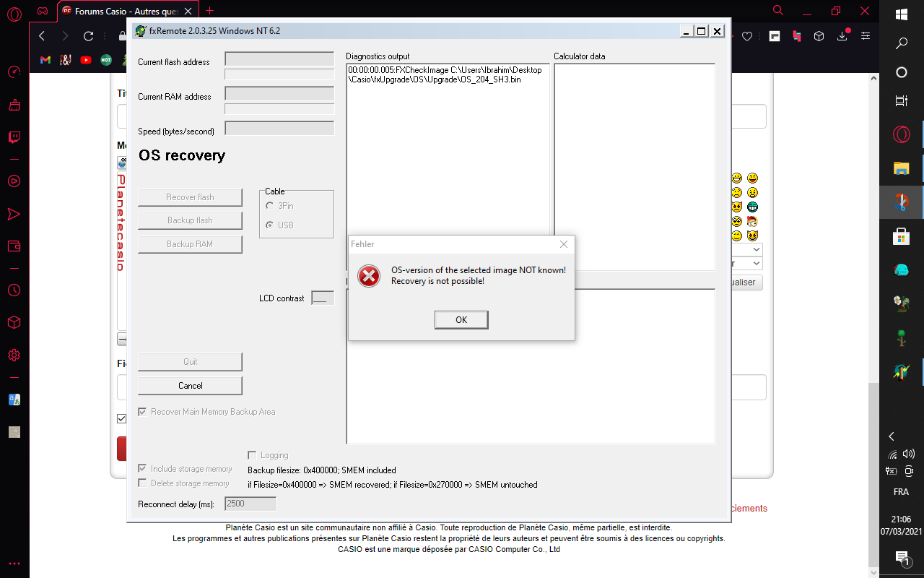Close the Fehler dialog with its X

(x=564, y=244)
